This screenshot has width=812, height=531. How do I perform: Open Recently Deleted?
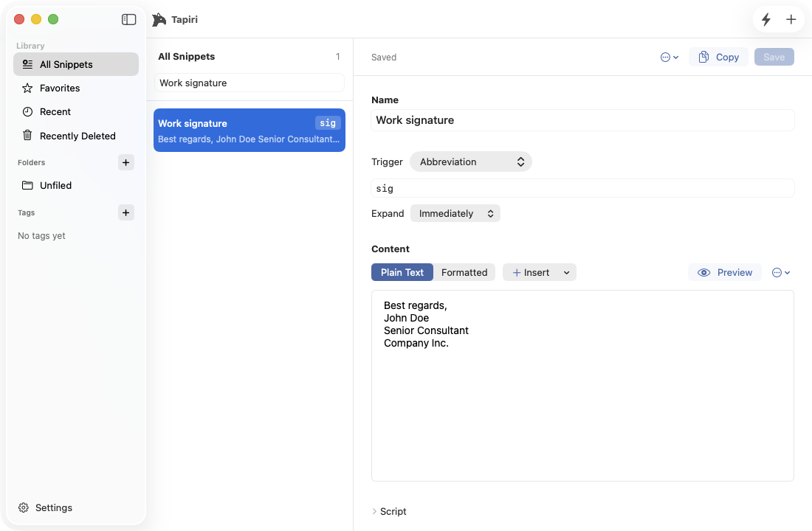coord(76,136)
